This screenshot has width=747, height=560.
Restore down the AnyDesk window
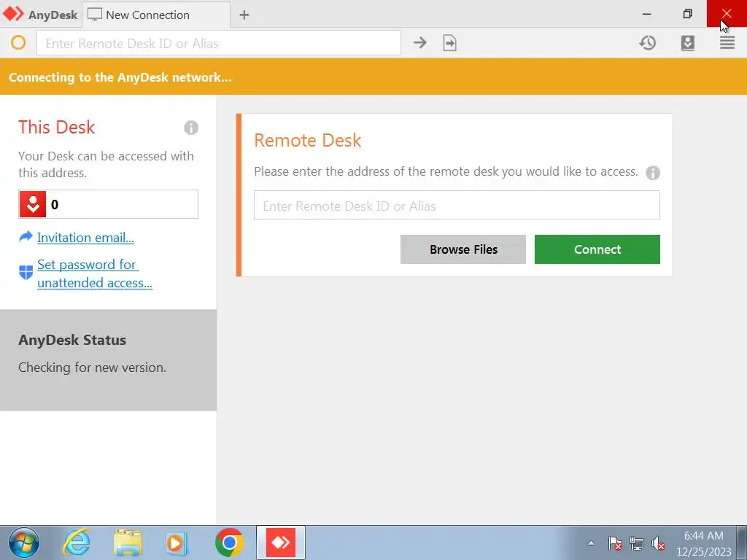coord(687,14)
